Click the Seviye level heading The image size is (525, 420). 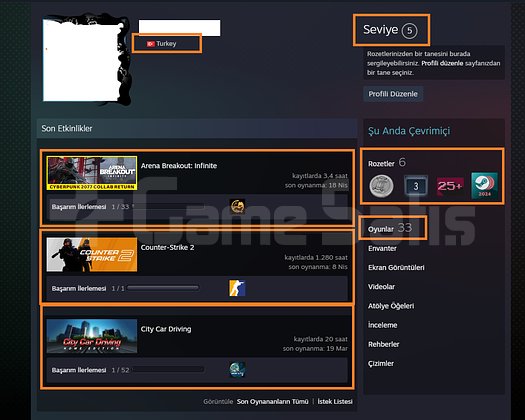point(381,30)
